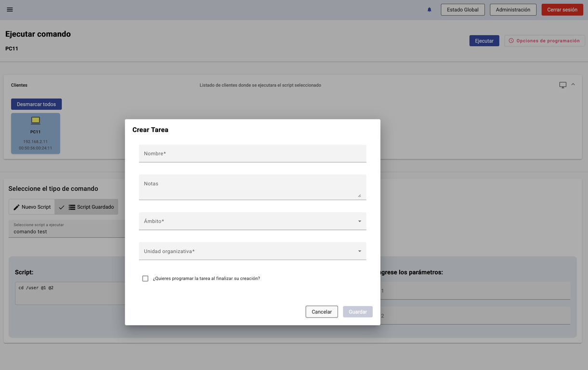The width and height of the screenshot is (588, 370).
Task: Click the second parameter input field
Action: point(474,316)
